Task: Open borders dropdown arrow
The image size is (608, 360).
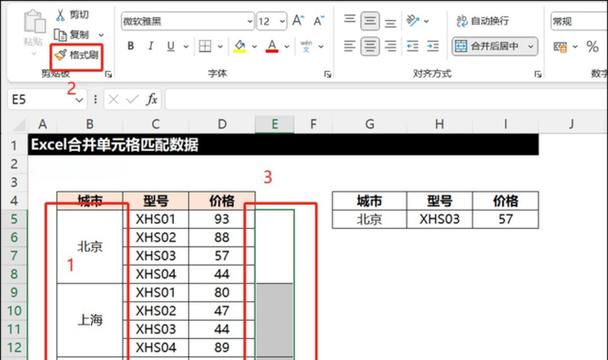Action: [x=220, y=47]
